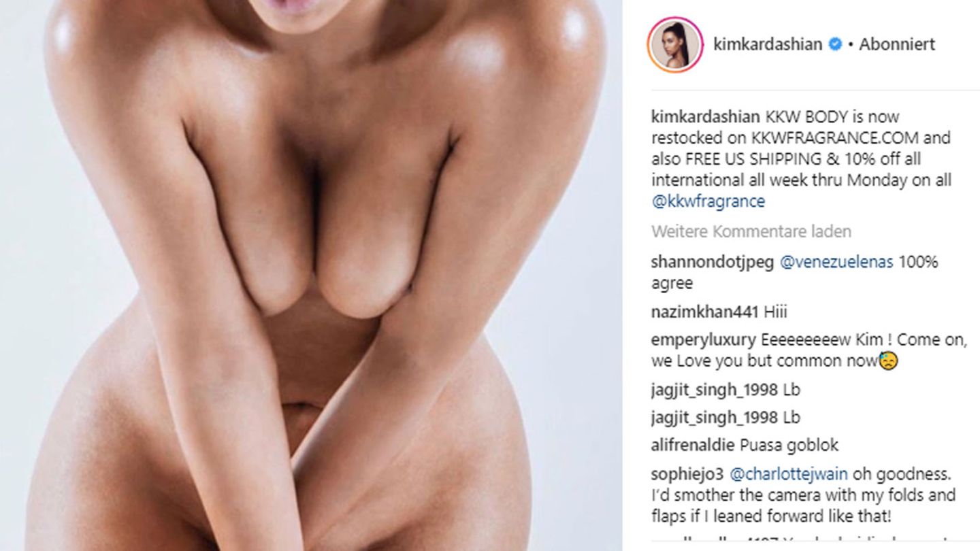Click the main post photo
Screen dimensions: 980x551
click(311, 275)
